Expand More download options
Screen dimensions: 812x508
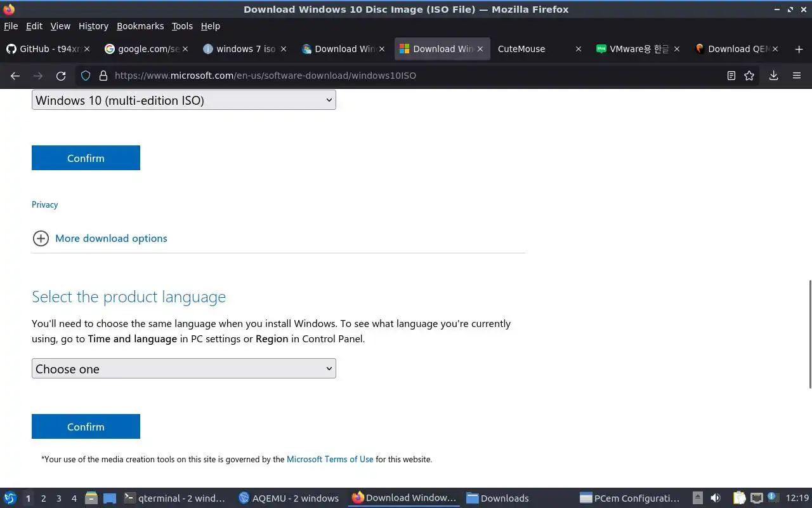coord(111,238)
